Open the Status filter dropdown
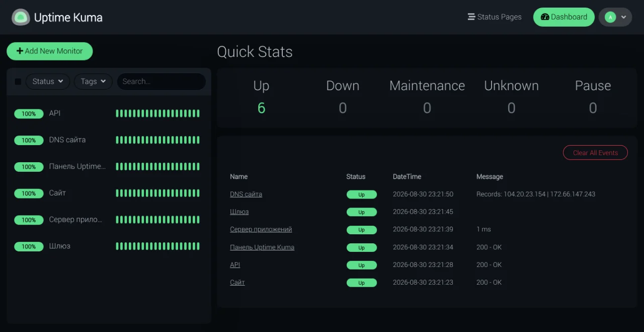 point(48,82)
